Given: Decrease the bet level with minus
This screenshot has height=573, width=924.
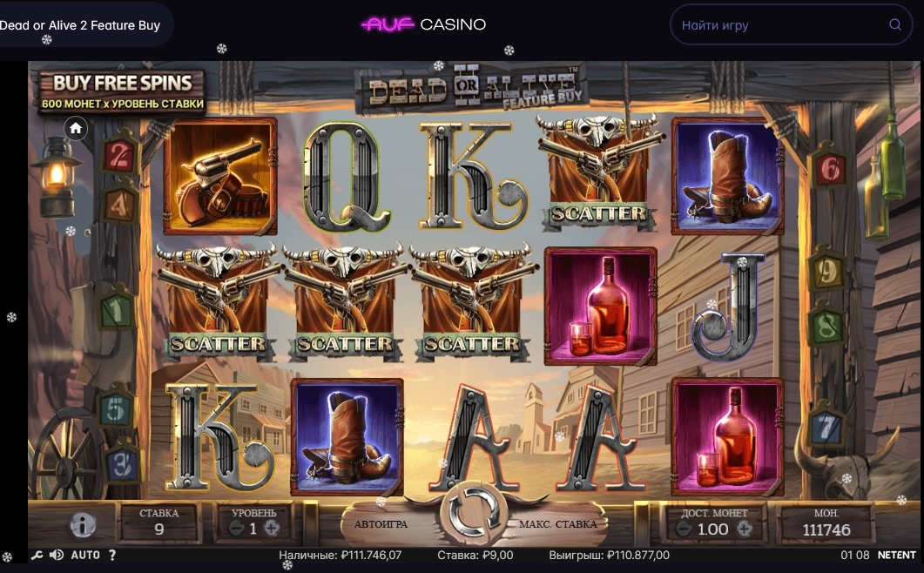Looking at the screenshot, I should (x=236, y=529).
